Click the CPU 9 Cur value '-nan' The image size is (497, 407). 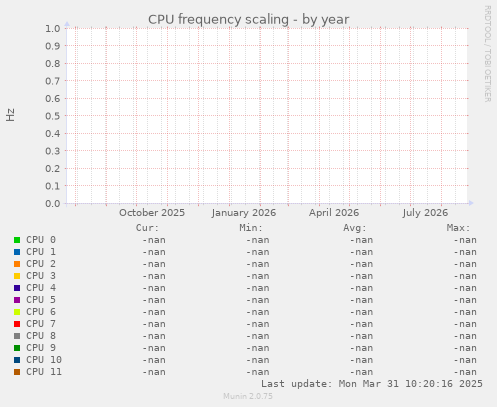point(154,348)
